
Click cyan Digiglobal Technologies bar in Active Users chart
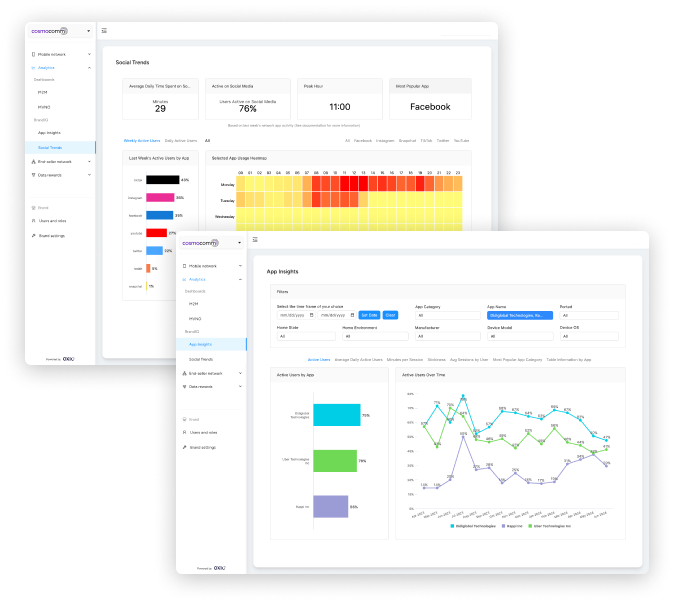point(337,415)
